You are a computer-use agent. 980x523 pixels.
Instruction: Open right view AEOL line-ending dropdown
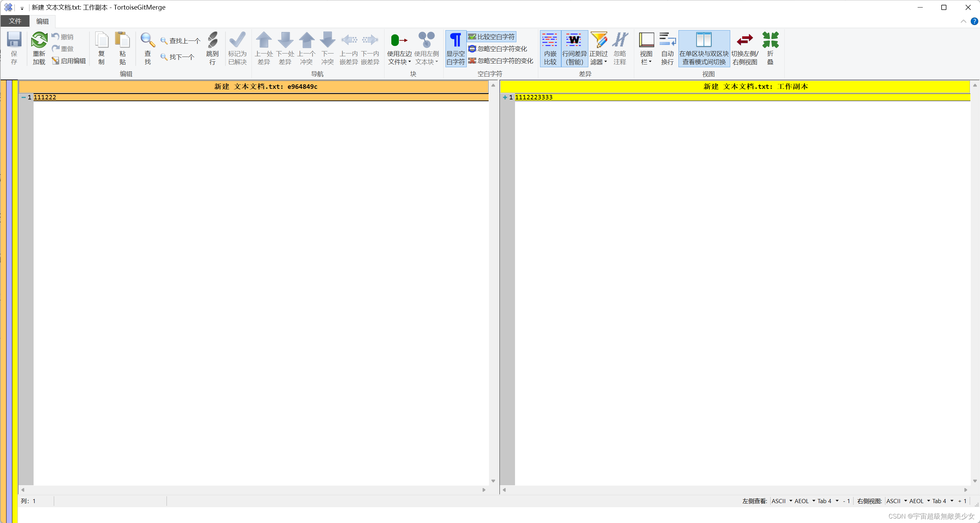(x=919, y=501)
